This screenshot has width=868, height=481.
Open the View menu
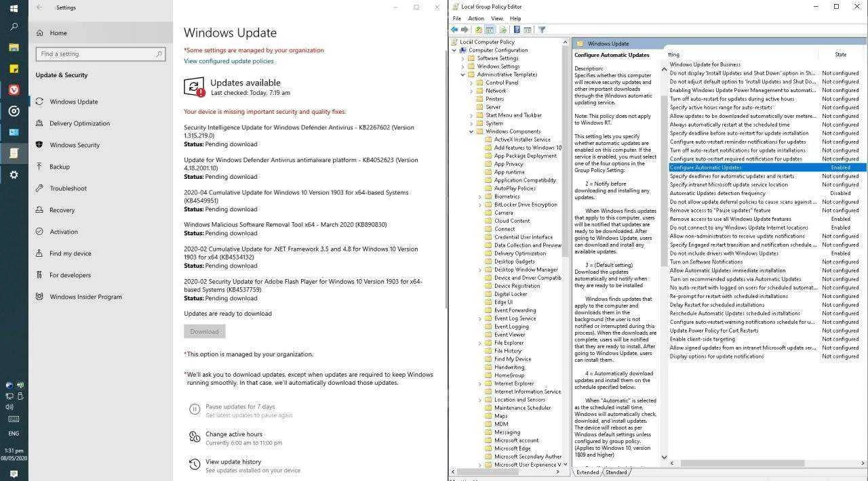pos(497,18)
